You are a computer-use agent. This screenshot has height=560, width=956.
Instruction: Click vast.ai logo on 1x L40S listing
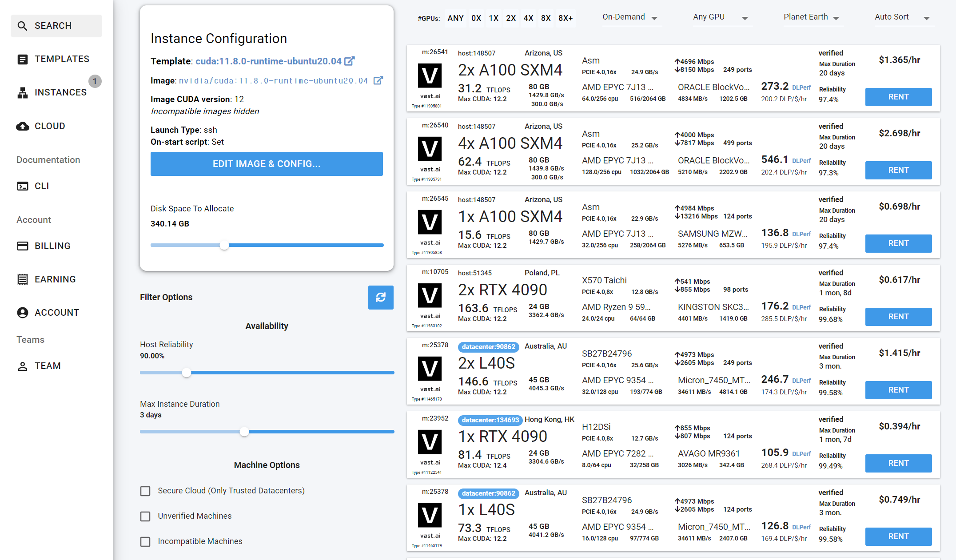point(430,516)
